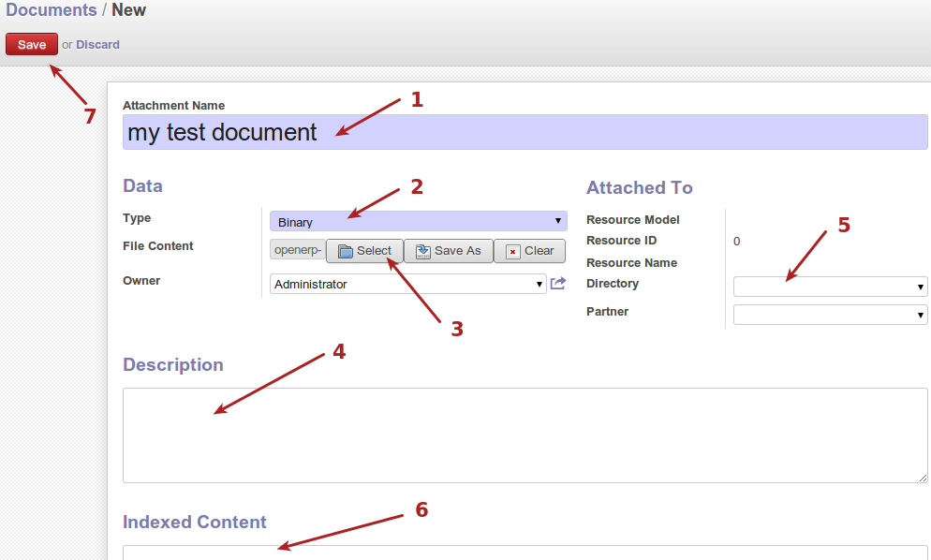Open the Type dropdown showing Binary
Screen dimensions: 931x560
click(418, 222)
